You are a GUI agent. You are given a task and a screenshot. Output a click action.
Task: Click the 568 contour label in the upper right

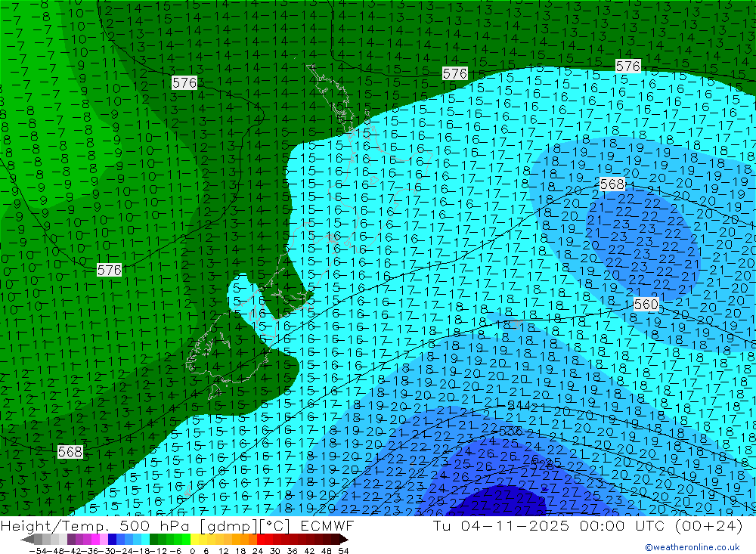[612, 184]
